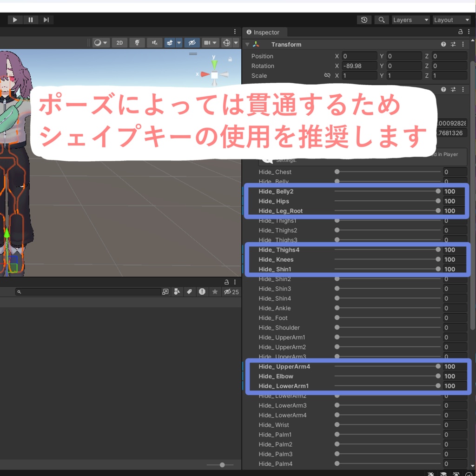The height and width of the screenshot is (476, 476).
Task: Lock the Inspector panel
Action: (461, 32)
